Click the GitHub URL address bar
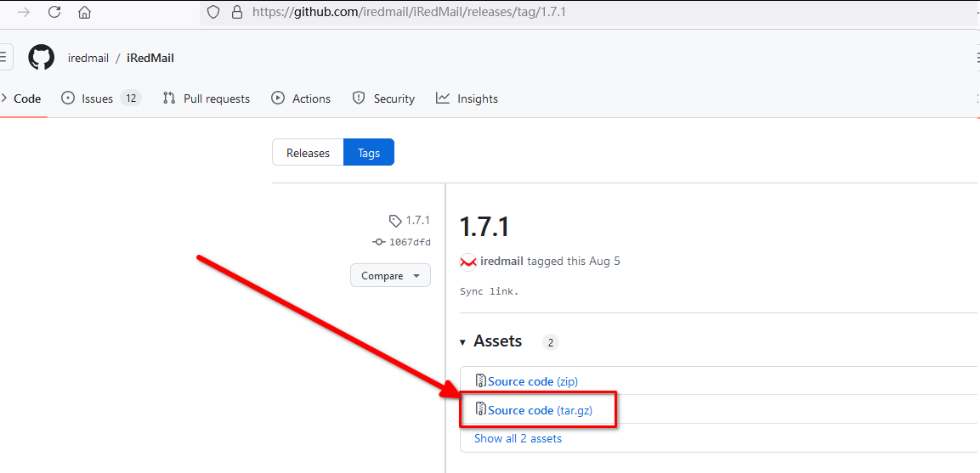Viewport: 980px width, 473px height. pyautogui.click(x=587, y=12)
